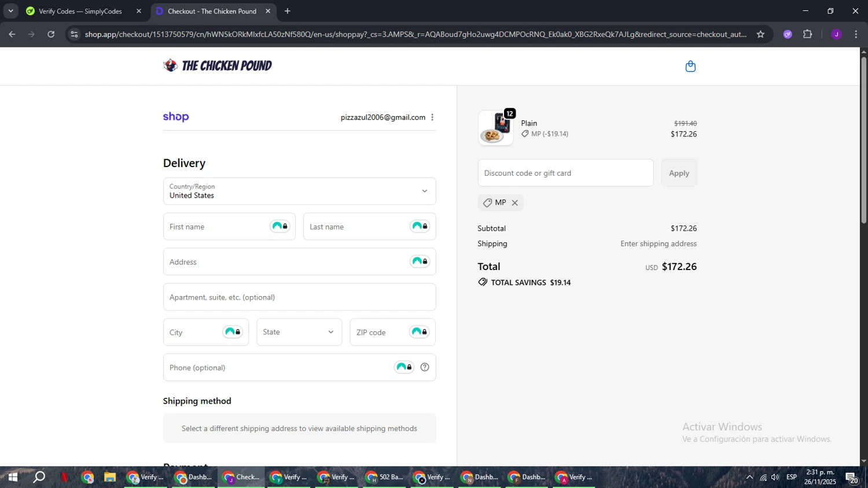Close the Checkout - The Chicken Pound tab
This screenshot has width=868, height=488.
pos(268,11)
